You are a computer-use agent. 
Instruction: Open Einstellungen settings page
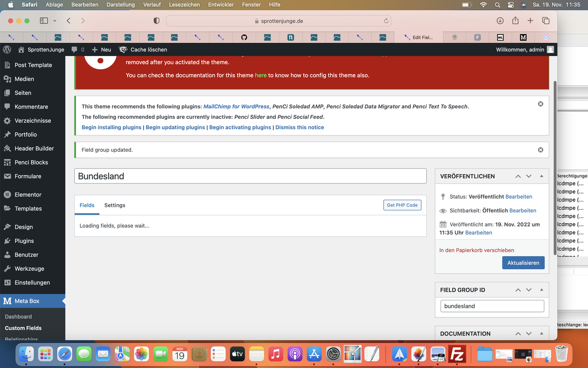pyautogui.click(x=32, y=282)
